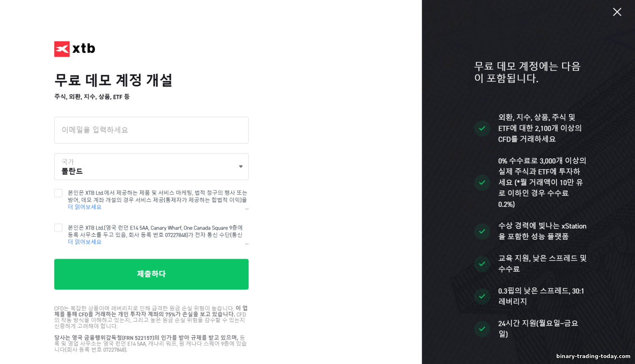Click the xtb logo icon
Screen dimensions: 635x364
(x=62, y=49)
